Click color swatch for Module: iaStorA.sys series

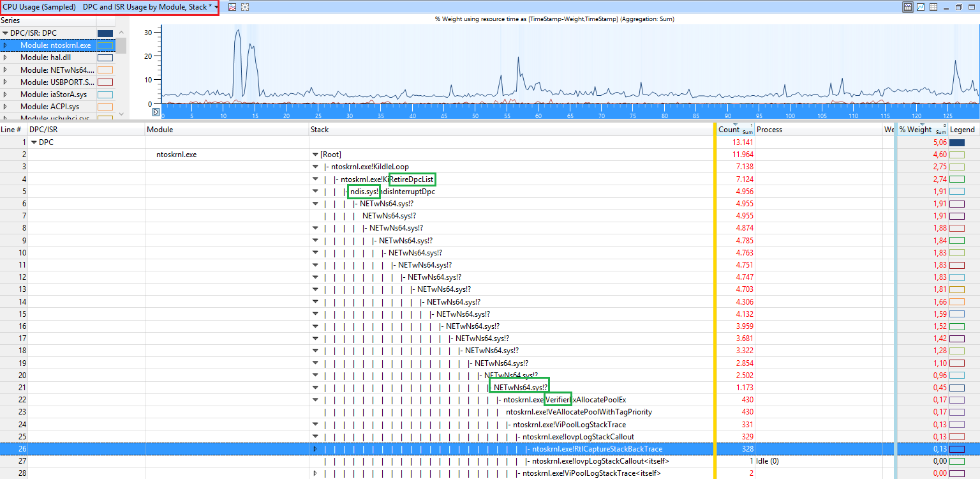click(x=105, y=94)
